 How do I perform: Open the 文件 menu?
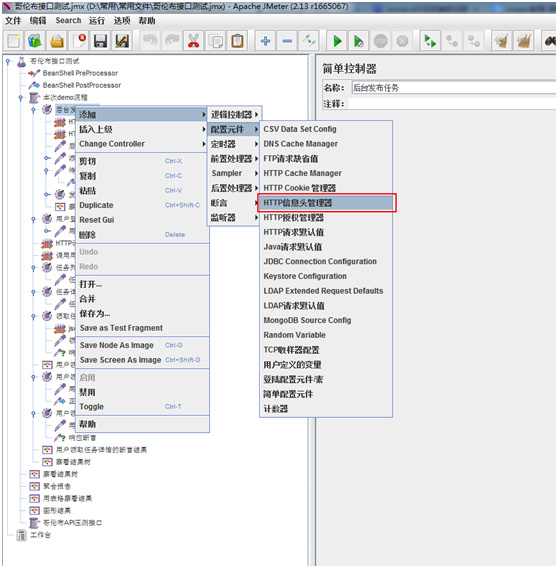click(13, 21)
